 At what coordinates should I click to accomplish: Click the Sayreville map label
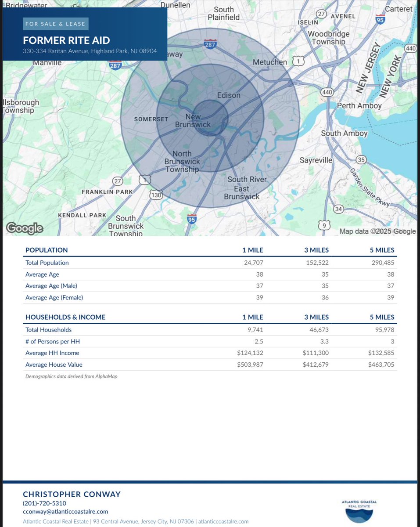pos(316,160)
